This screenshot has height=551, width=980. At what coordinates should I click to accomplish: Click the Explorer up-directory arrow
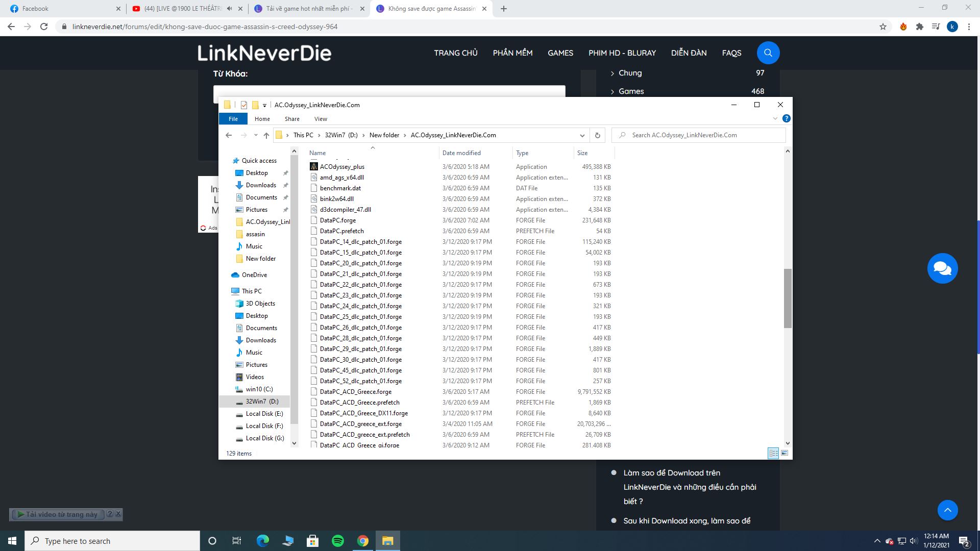coord(266,135)
